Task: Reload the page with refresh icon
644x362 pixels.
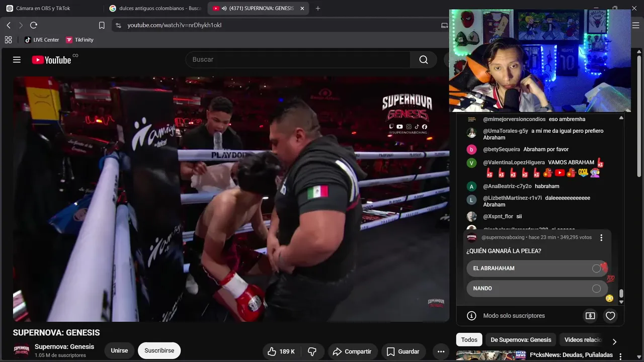Action: [x=34, y=25]
